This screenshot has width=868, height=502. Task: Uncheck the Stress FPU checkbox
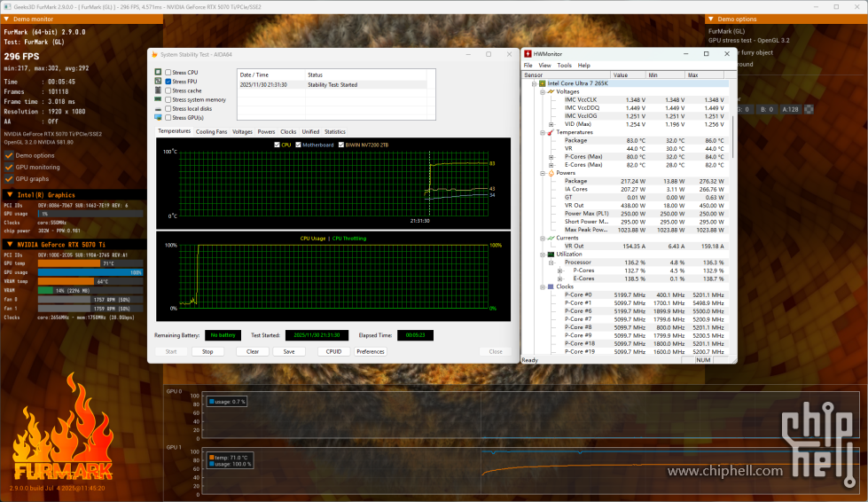click(x=168, y=81)
